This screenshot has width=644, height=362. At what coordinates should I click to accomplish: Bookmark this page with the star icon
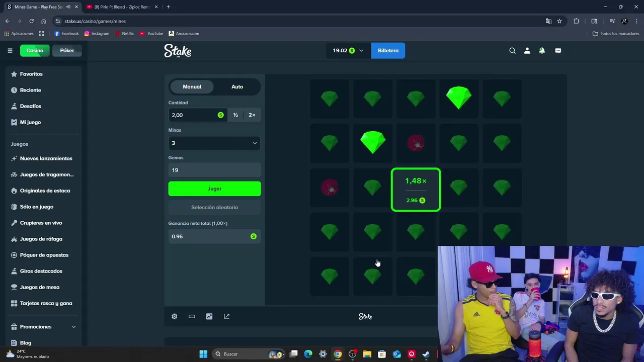click(559, 21)
